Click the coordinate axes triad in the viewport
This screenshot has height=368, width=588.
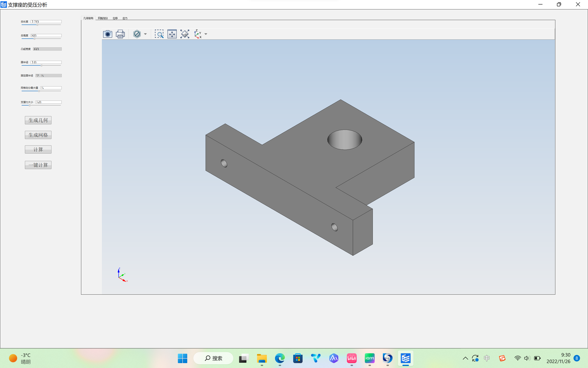(122, 275)
